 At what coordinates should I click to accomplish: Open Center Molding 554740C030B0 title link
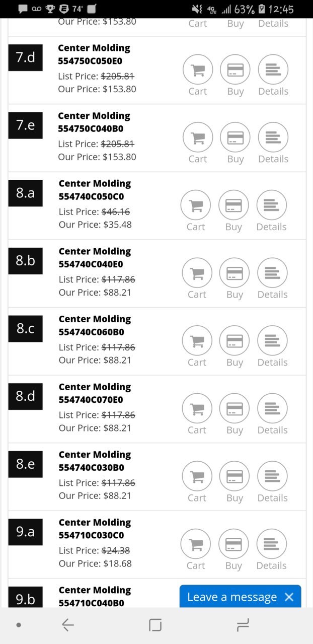point(95,461)
